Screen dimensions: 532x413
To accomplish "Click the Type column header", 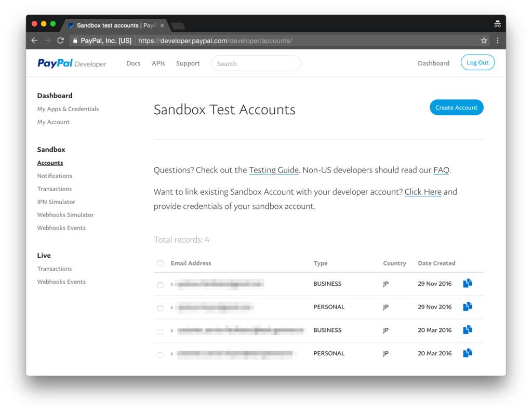I will click(320, 263).
